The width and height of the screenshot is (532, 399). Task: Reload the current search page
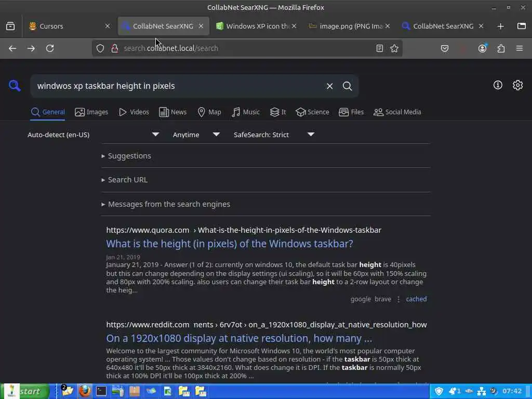point(50,48)
